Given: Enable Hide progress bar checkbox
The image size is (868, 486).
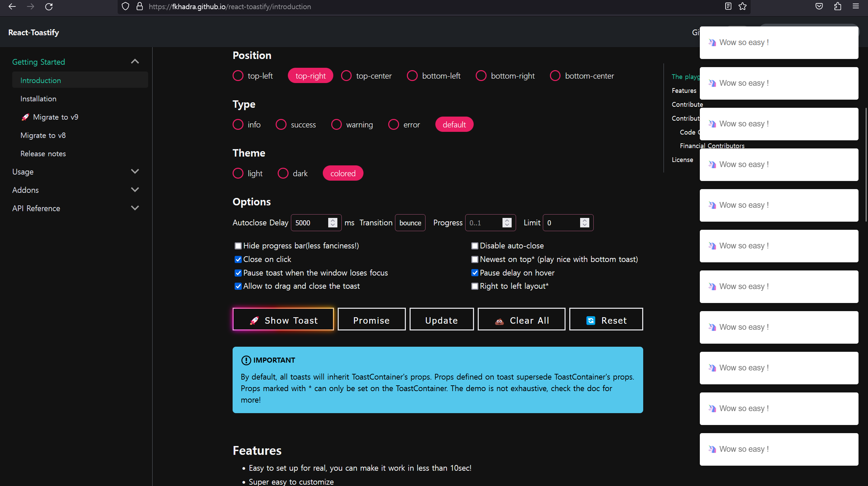Looking at the screenshot, I should tap(238, 246).
